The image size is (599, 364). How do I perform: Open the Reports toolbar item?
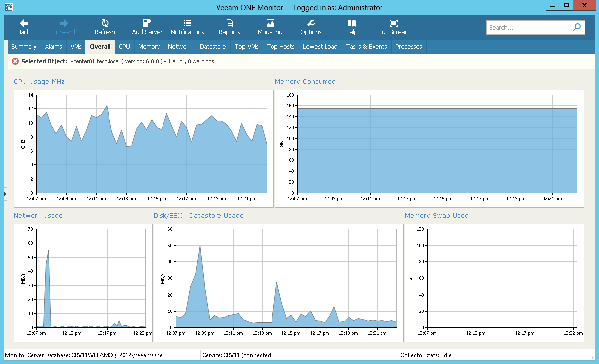[229, 27]
